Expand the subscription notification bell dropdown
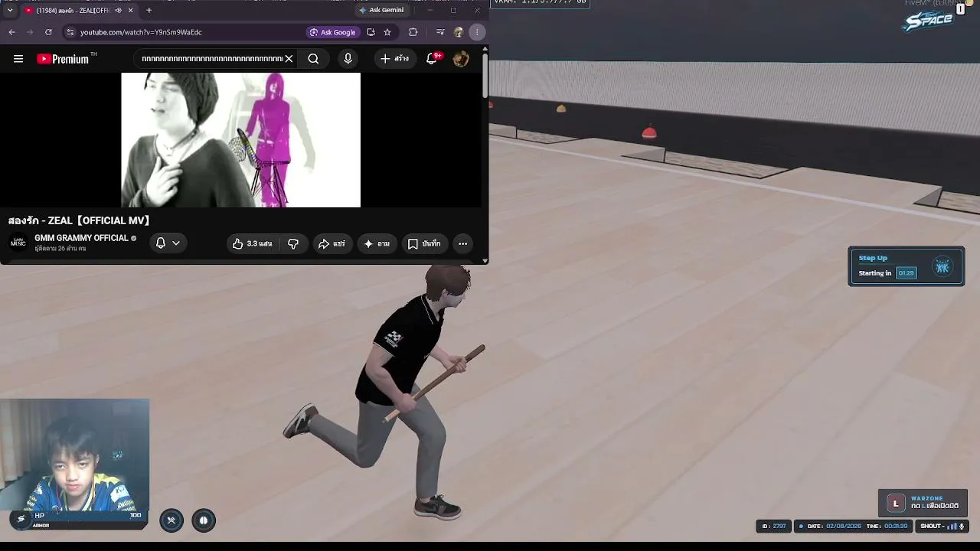Image resolution: width=980 pixels, height=551 pixels. pyautogui.click(x=168, y=243)
